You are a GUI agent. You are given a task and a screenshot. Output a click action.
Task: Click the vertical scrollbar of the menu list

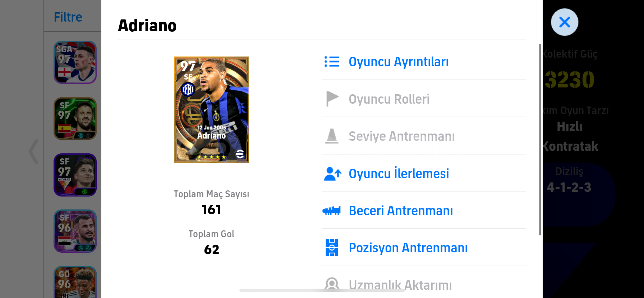[x=540, y=140]
